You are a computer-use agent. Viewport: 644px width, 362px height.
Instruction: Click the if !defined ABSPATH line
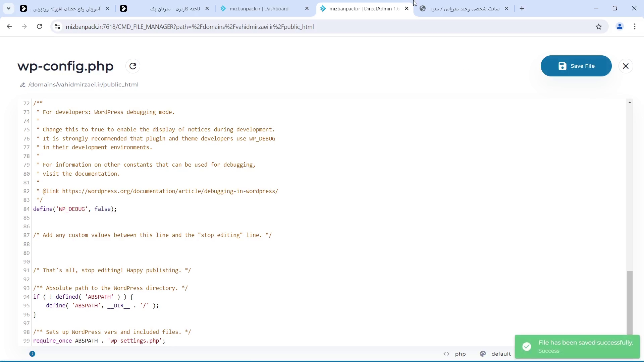pyautogui.click(x=83, y=297)
